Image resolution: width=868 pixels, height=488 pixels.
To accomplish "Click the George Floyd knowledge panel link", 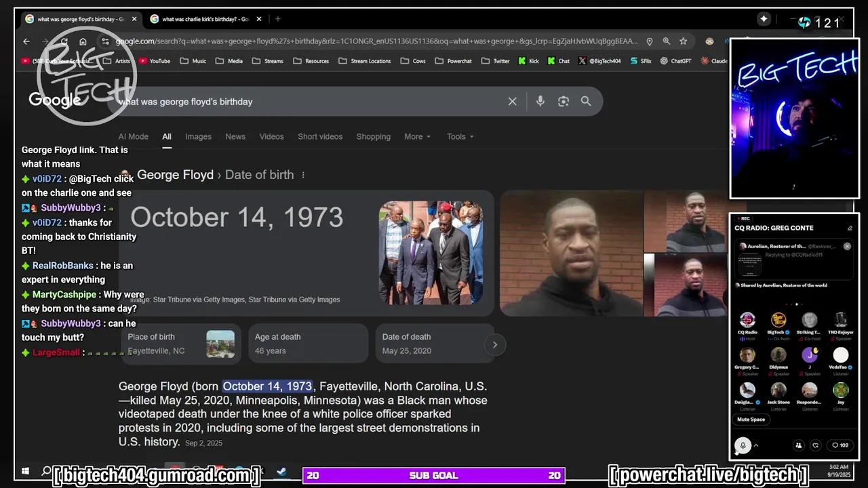I will tap(175, 175).
